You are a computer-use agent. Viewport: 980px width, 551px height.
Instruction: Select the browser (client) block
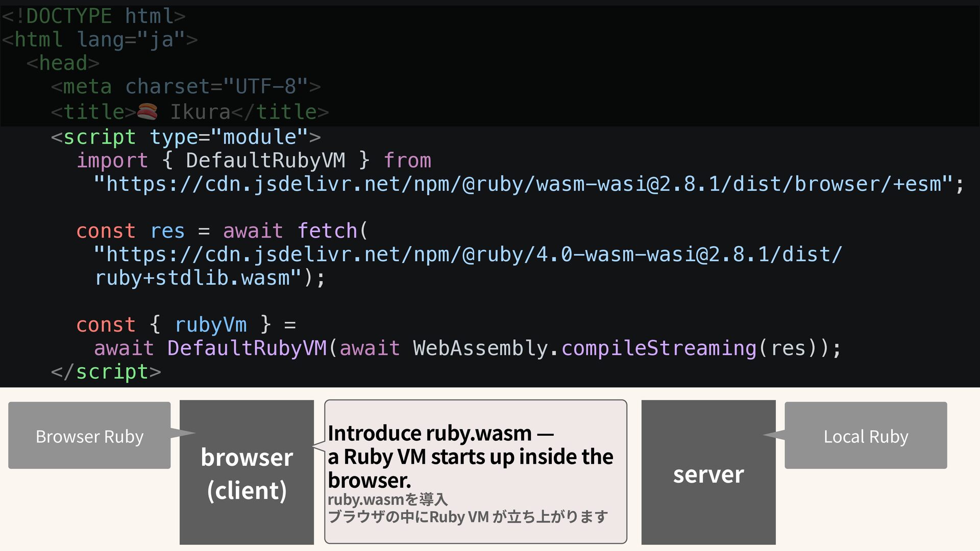pos(247,473)
